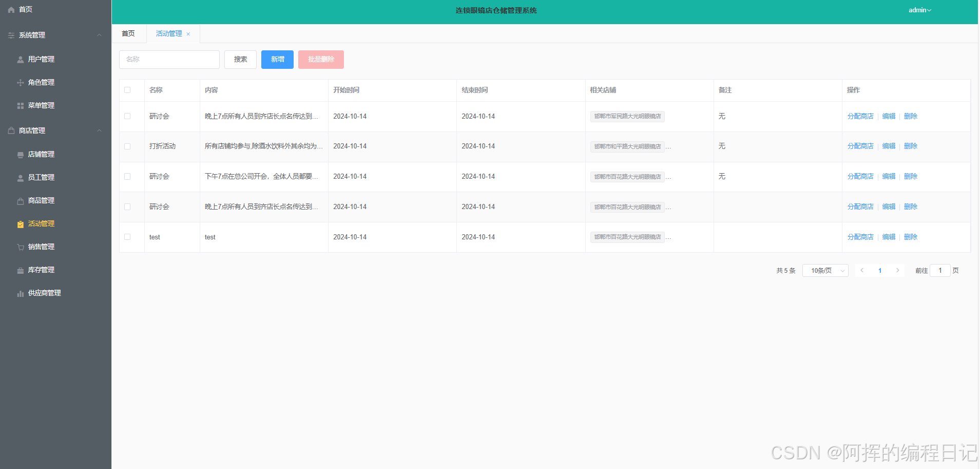The width and height of the screenshot is (980, 469).
Task: Toggle the select-all header checkbox
Action: pos(127,90)
